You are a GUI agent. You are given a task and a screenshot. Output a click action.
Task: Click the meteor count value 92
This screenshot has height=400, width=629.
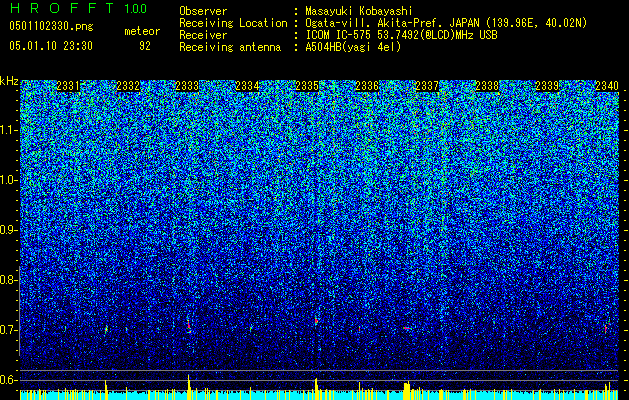(145, 46)
